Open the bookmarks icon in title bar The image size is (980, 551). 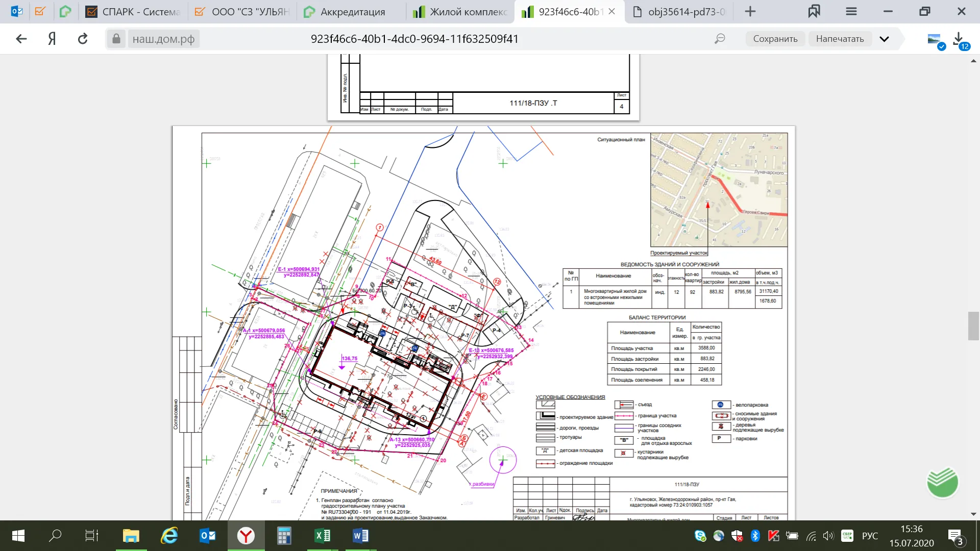coord(814,11)
